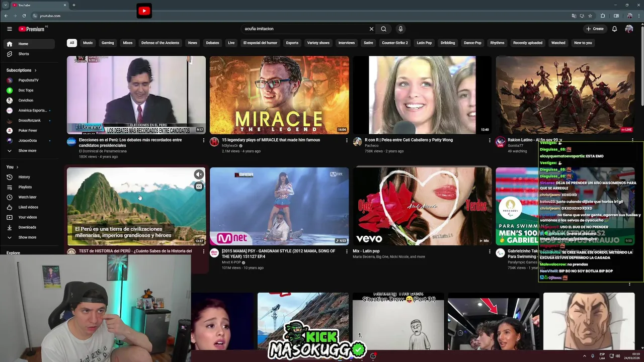Viewport: 644px width, 362px height.
Task: Open the ESP LAA language indicator
Action: click(x=602, y=356)
